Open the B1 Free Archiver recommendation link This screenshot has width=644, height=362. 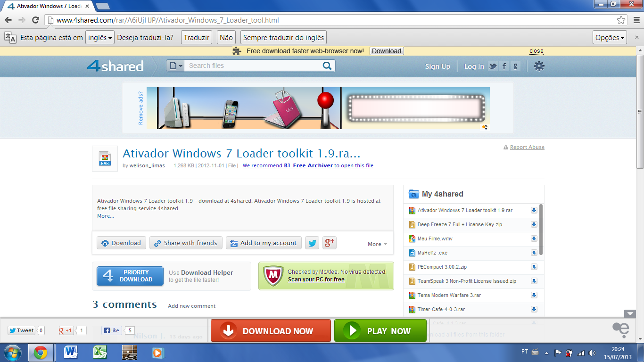pyautogui.click(x=308, y=165)
